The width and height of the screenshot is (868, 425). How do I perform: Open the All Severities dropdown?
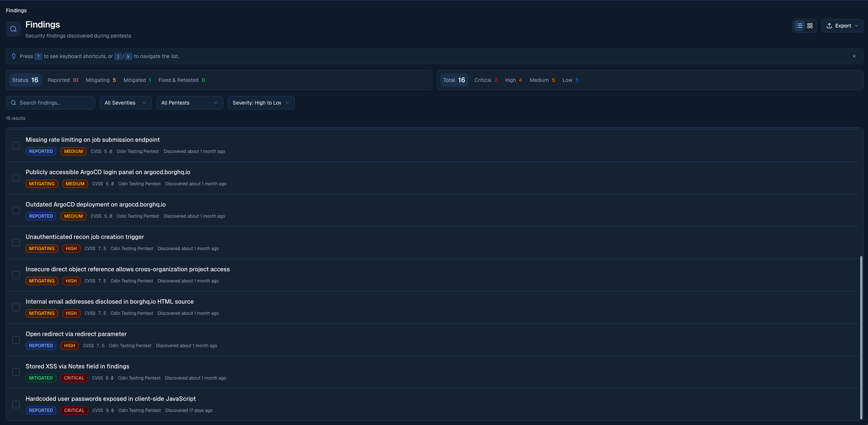[x=125, y=102]
